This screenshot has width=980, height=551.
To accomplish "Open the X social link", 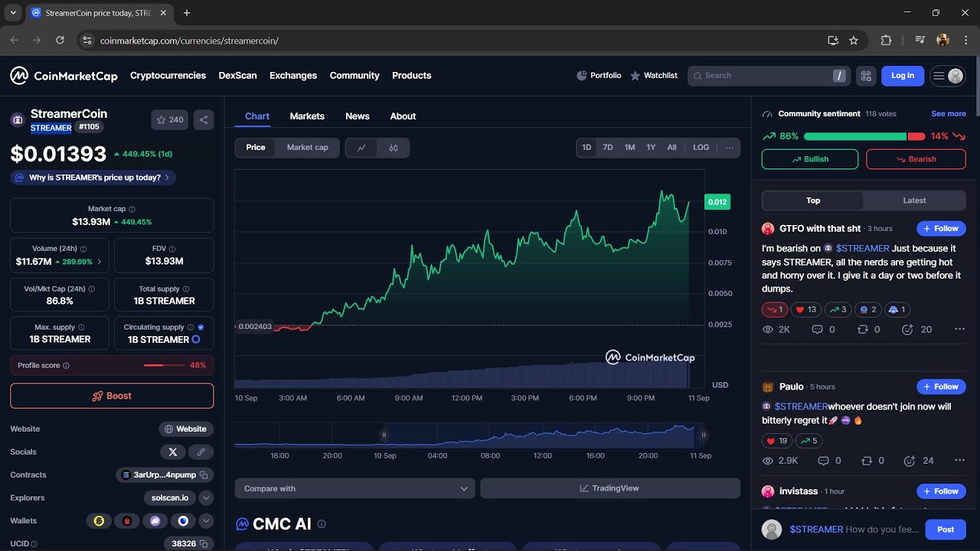I will point(172,452).
